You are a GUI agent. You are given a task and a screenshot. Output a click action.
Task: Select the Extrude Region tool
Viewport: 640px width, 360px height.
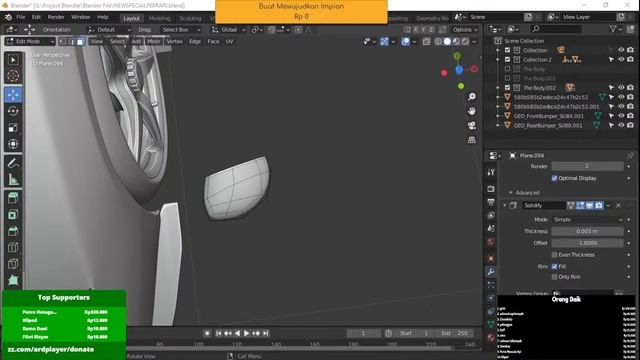tap(13, 198)
